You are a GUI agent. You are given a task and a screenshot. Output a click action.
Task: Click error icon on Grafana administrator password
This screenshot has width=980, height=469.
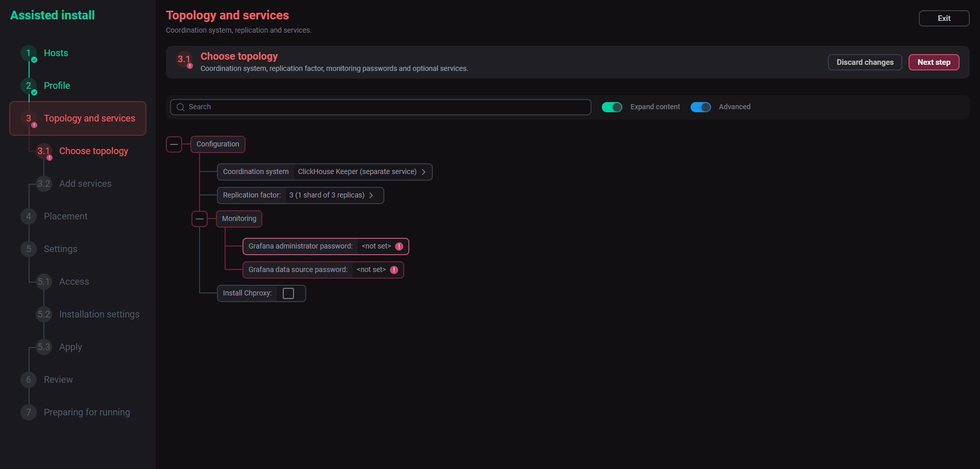click(x=399, y=246)
